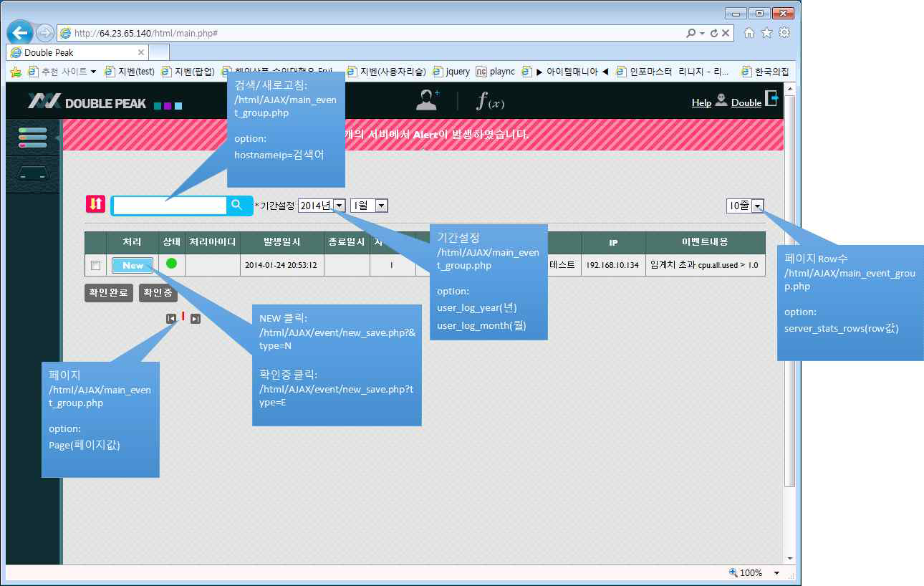Click the add user icon in header
The image size is (924, 586).
coord(428,101)
